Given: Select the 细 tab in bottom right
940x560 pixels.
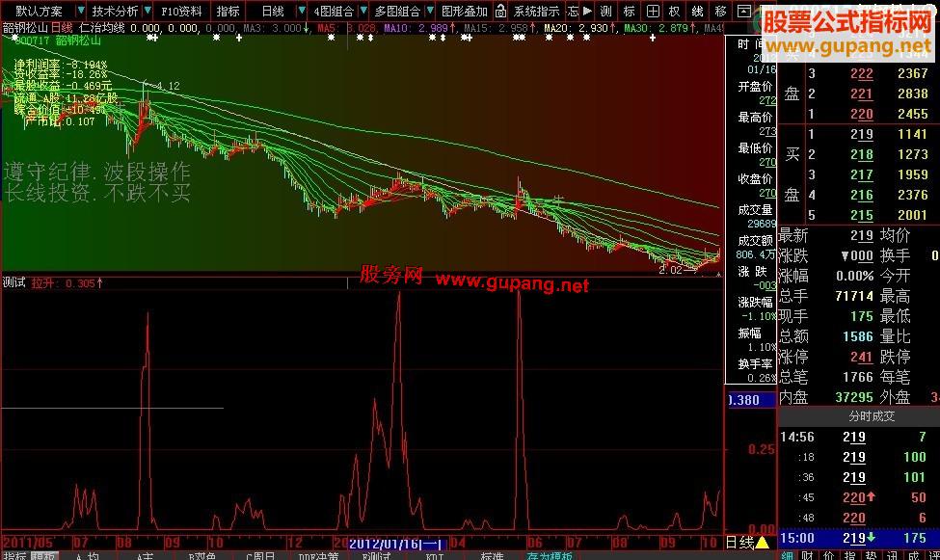Looking at the screenshot, I should [x=788, y=555].
